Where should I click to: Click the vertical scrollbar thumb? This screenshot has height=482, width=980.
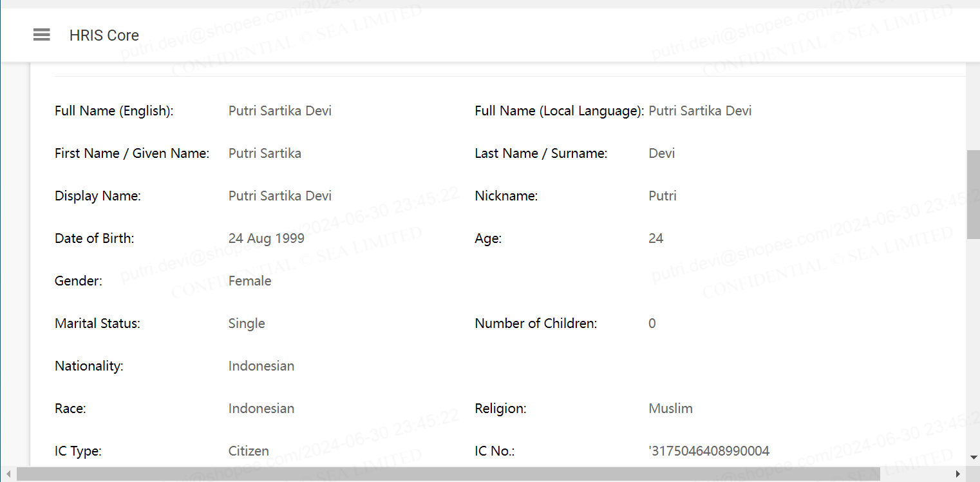[974, 195]
